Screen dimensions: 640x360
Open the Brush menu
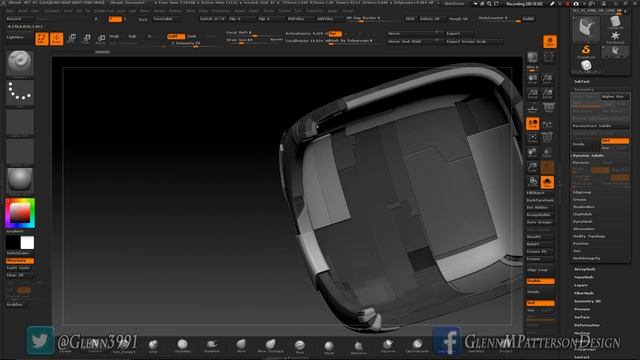click(23, 11)
